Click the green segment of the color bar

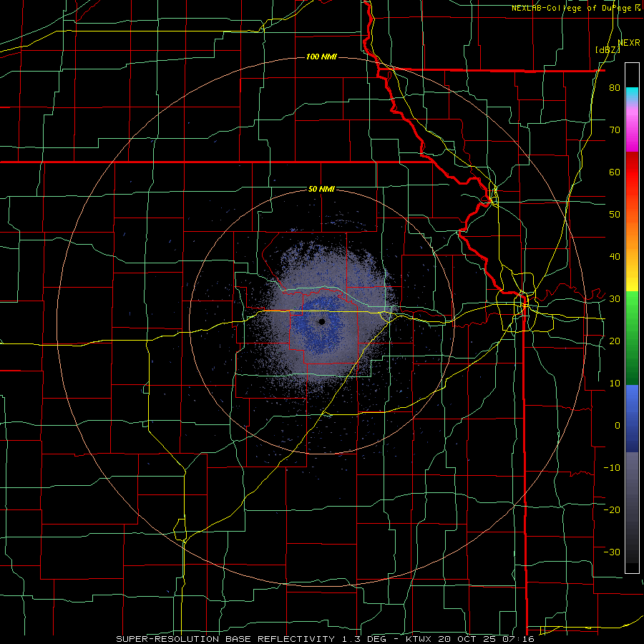click(x=632, y=337)
